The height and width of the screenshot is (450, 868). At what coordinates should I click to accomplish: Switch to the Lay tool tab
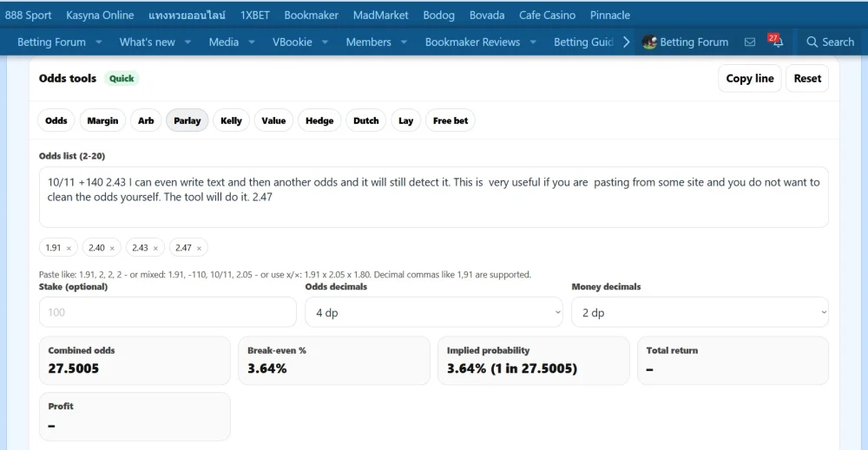coord(405,121)
